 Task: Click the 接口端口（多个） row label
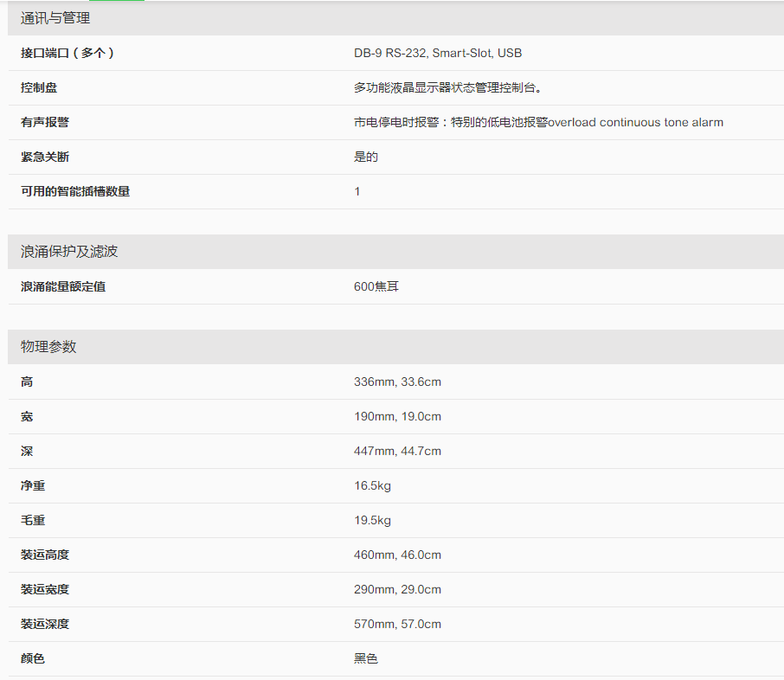point(67,53)
